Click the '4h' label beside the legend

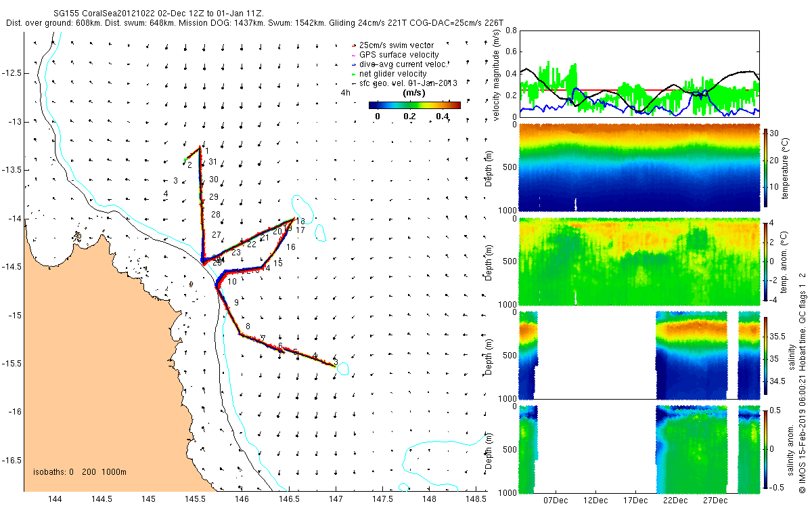click(346, 92)
